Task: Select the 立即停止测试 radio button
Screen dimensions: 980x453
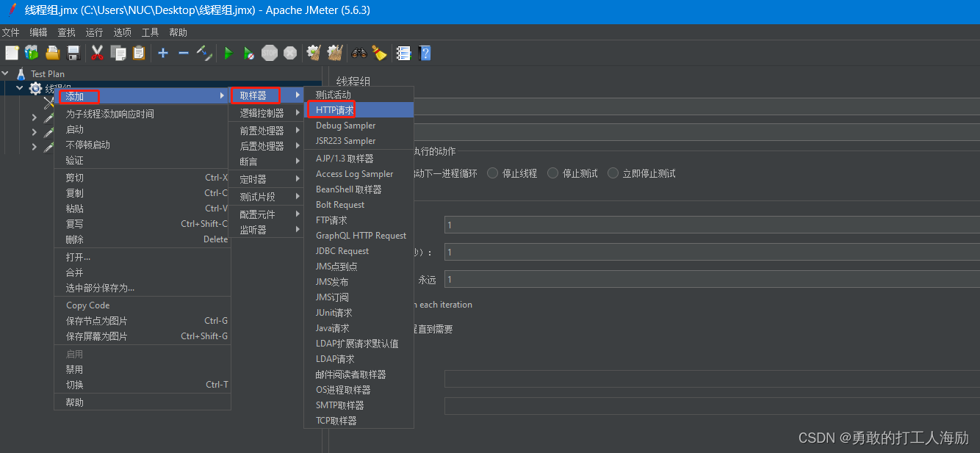Action: point(613,173)
